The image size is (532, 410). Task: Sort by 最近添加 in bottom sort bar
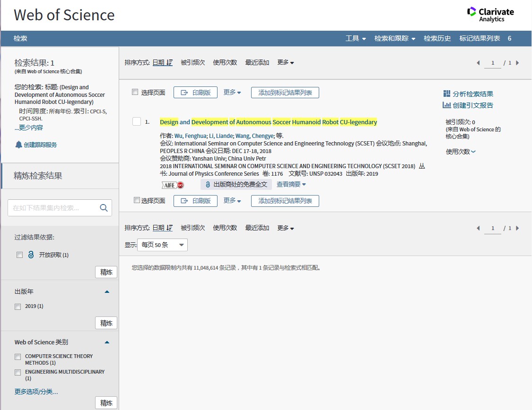257,228
